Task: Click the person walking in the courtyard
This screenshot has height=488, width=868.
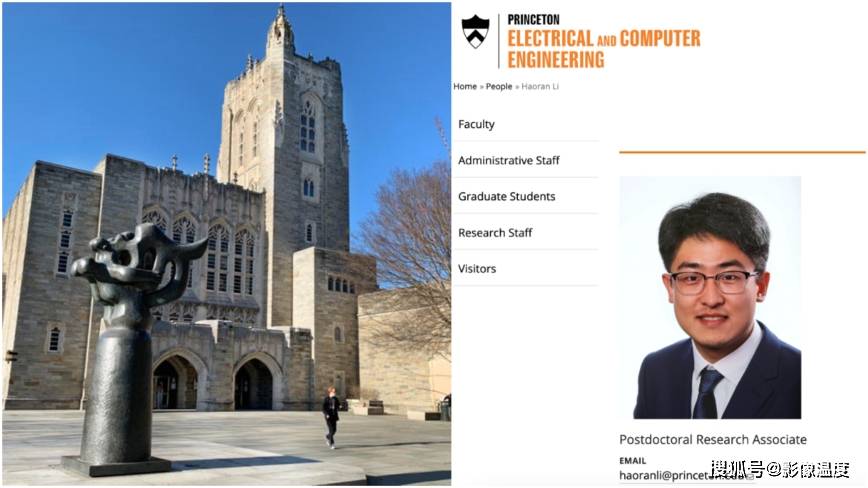Action: click(331, 417)
